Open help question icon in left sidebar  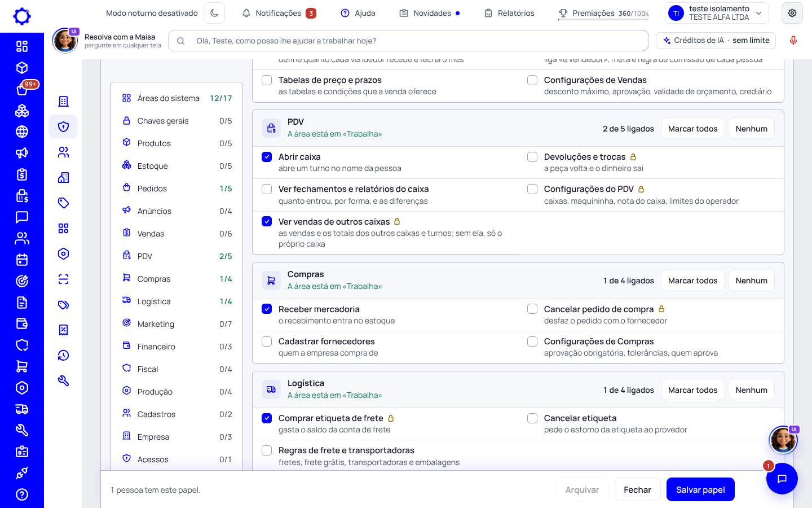(x=22, y=494)
